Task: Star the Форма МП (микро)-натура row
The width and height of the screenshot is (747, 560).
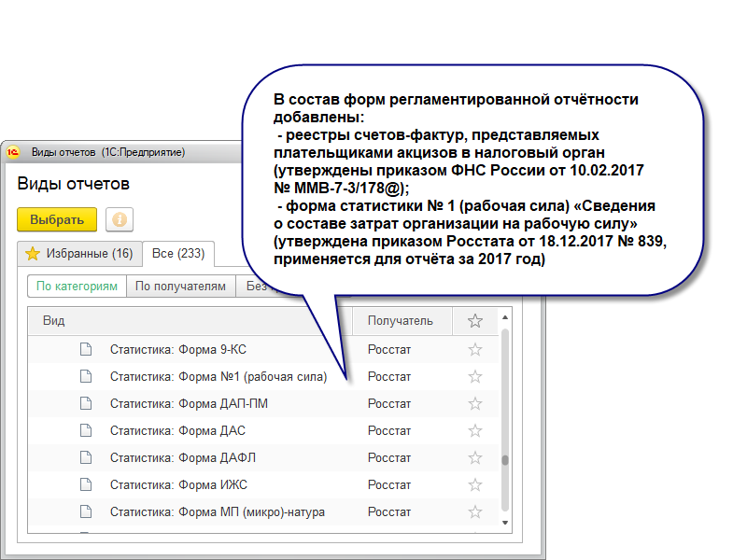Action: [x=475, y=511]
